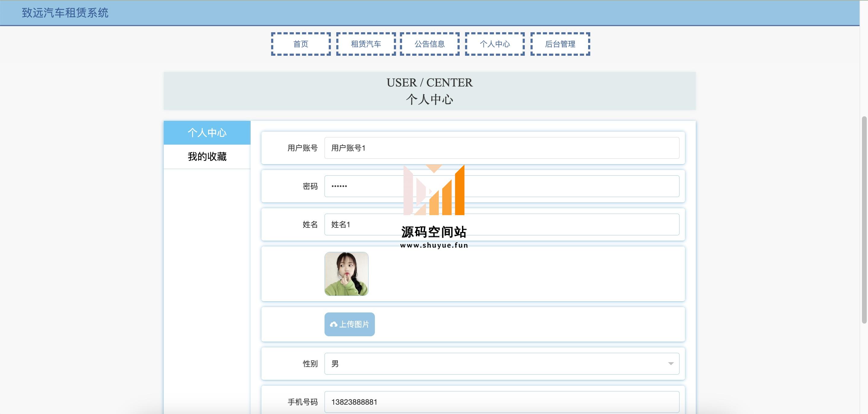Image resolution: width=868 pixels, height=414 pixels.
Task: Select 个人中心 in top navigation
Action: (x=495, y=44)
